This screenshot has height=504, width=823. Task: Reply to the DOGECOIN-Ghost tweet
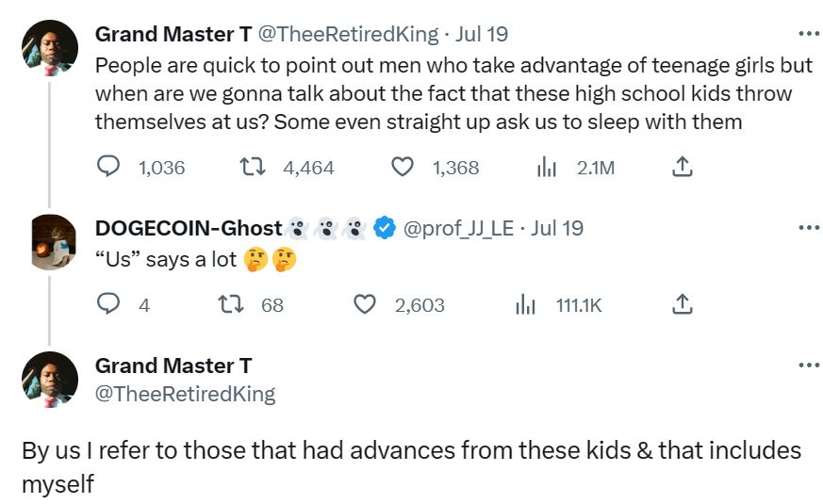click(x=109, y=304)
